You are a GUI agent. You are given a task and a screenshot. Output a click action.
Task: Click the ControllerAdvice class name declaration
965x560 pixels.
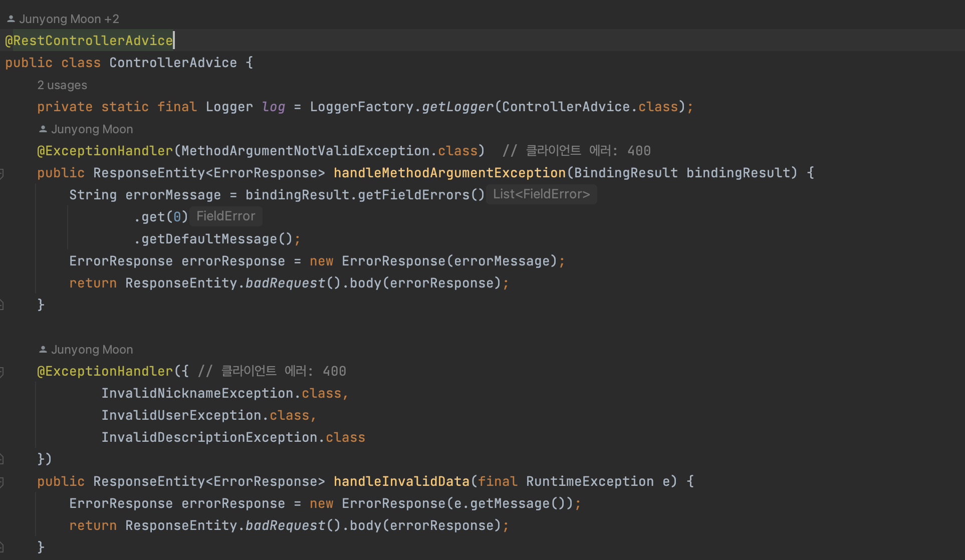(x=173, y=63)
